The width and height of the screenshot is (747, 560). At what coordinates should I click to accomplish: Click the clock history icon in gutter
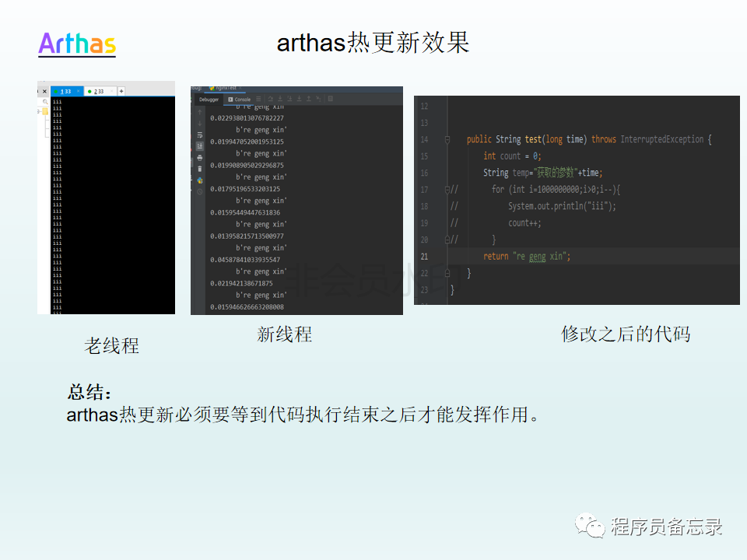coord(200,192)
